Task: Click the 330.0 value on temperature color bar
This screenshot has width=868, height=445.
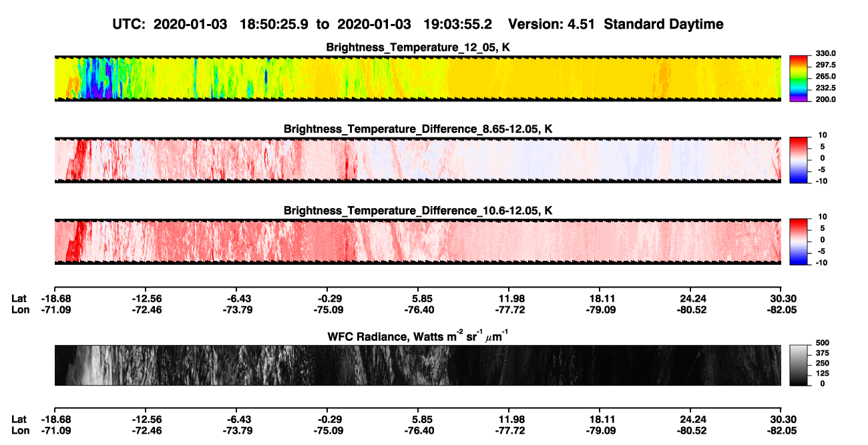Action: pos(823,53)
